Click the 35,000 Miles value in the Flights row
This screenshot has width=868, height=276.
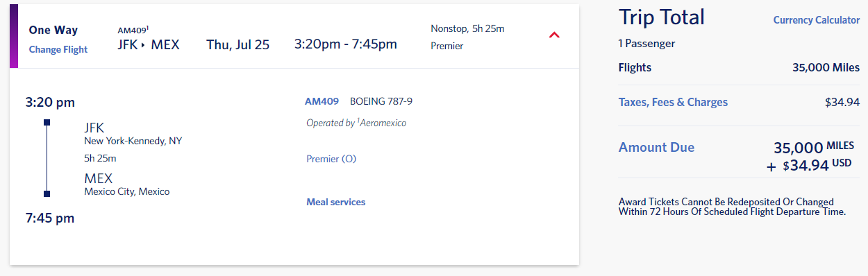(826, 67)
